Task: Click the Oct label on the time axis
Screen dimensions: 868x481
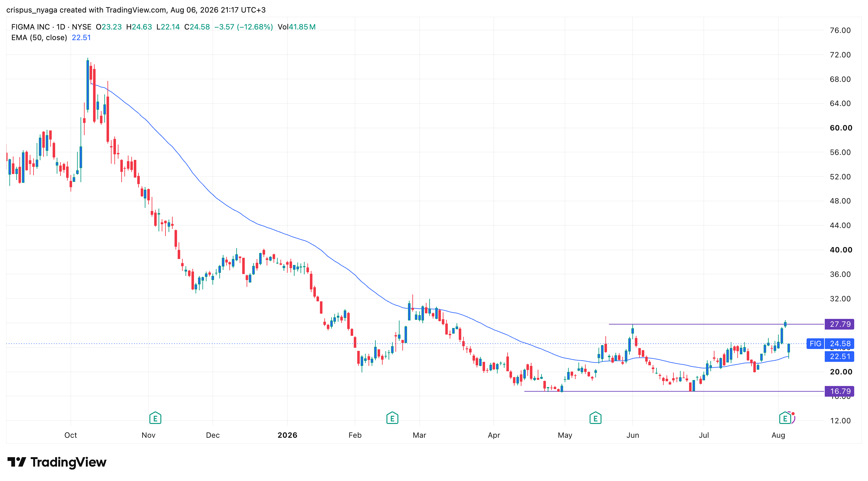Action: [71, 435]
